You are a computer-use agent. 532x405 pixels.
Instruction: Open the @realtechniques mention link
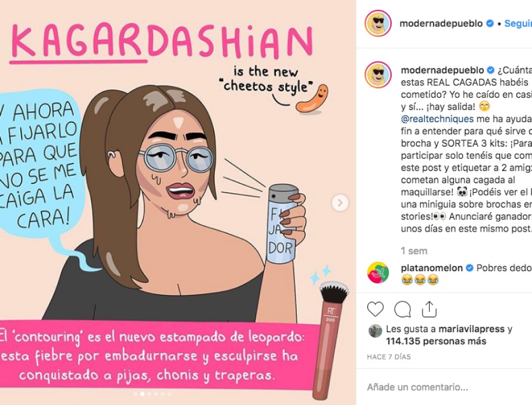[x=437, y=119]
